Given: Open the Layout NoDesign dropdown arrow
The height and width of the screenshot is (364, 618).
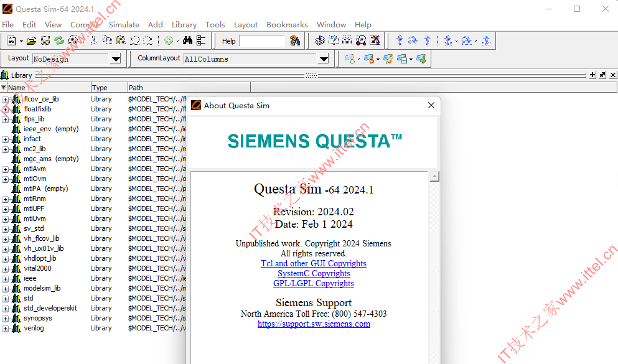Looking at the screenshot, I should pyautogui.click(x=116, y=59).
